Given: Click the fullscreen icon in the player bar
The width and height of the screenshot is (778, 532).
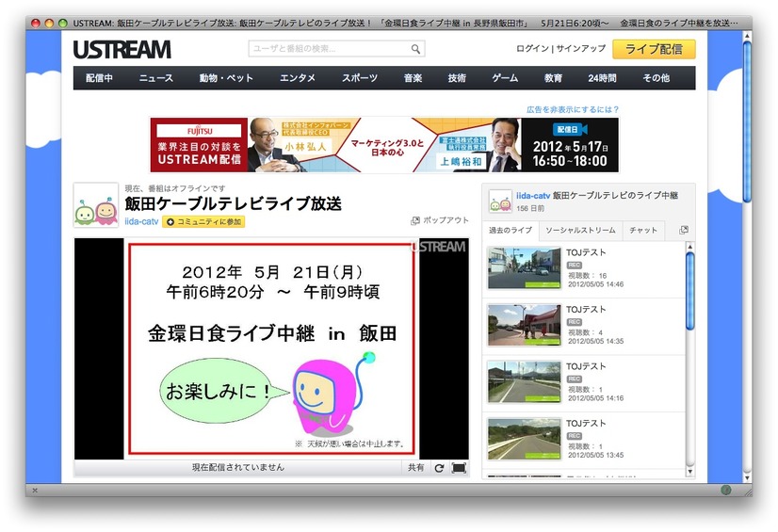Looking at the screenshot, I should click(459, 468).
